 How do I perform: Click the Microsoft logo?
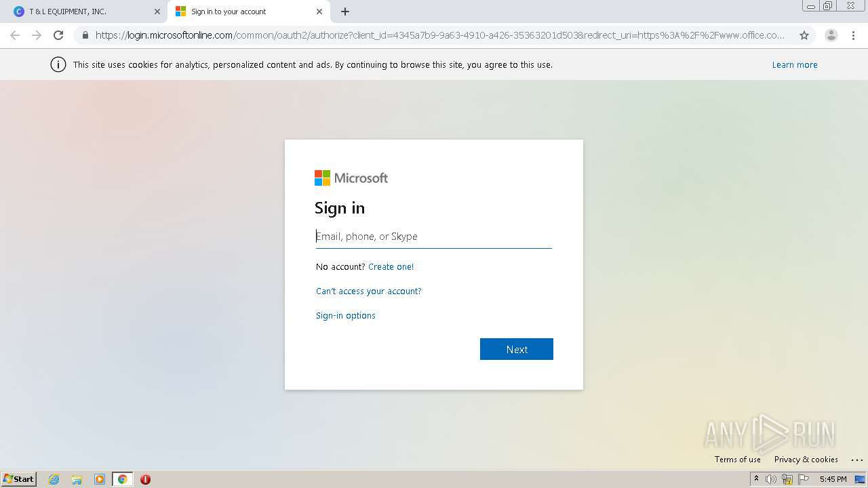click(351, 178)
